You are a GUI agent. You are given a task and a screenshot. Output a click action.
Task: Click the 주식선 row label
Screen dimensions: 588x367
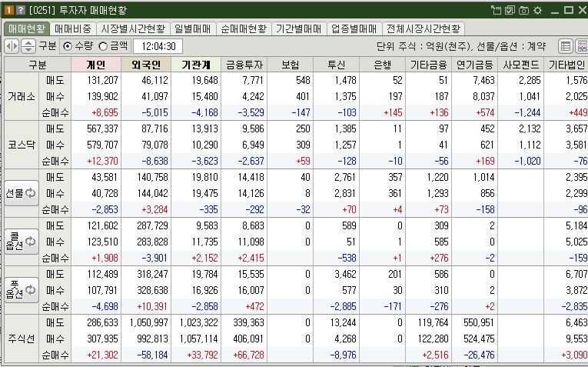pos(22,339)
